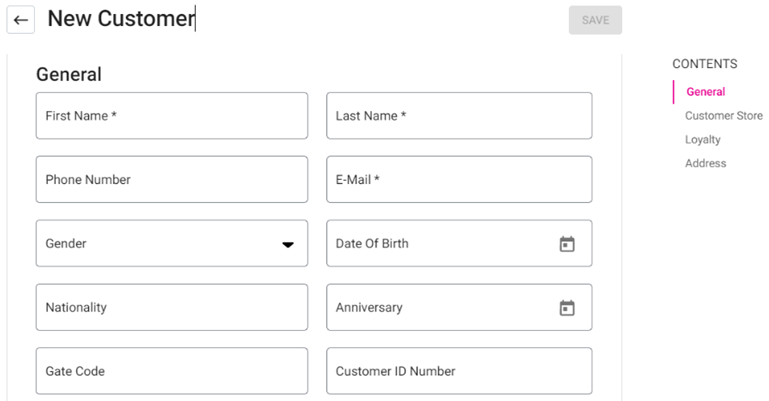
Task: Expand the Gender dropdown arrow
Action: (288, 244)
